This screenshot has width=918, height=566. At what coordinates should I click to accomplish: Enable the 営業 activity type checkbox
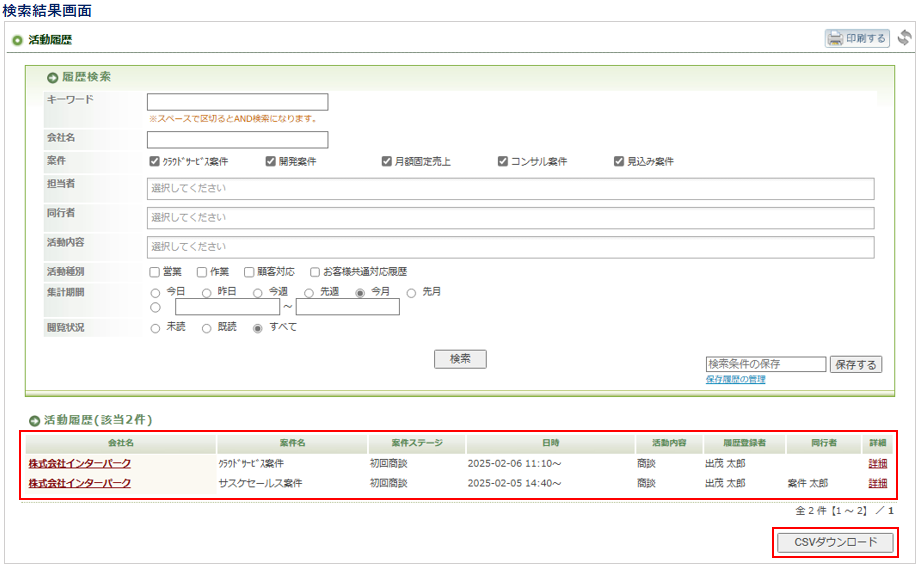pos(155,272)
